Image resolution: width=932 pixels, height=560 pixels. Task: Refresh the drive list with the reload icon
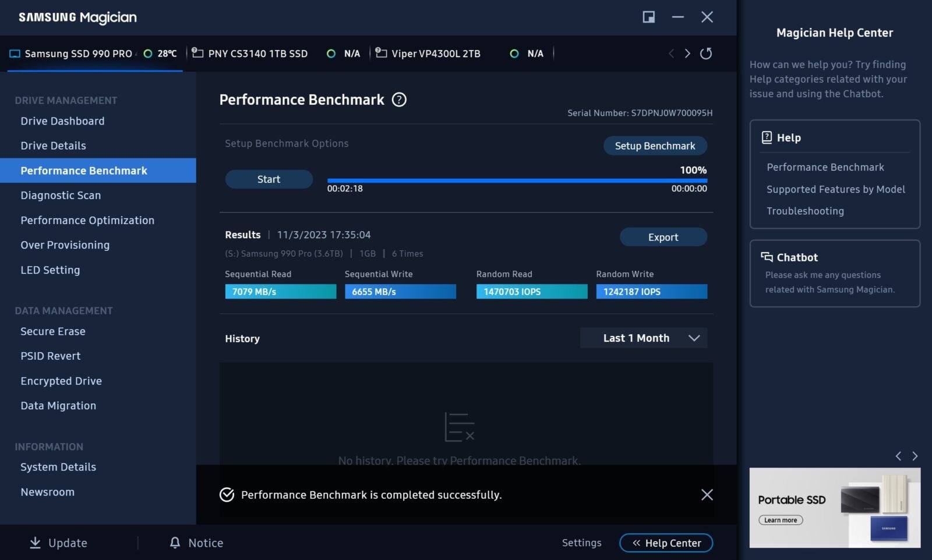click(706, 54)
